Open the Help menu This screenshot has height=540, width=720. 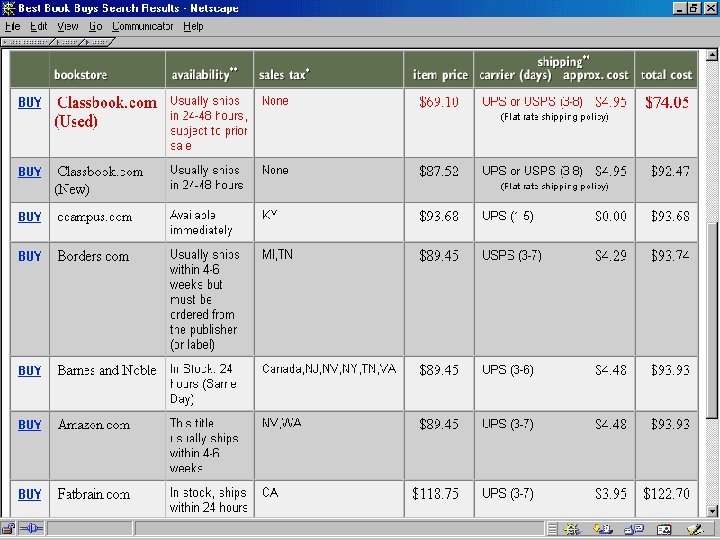193,27
